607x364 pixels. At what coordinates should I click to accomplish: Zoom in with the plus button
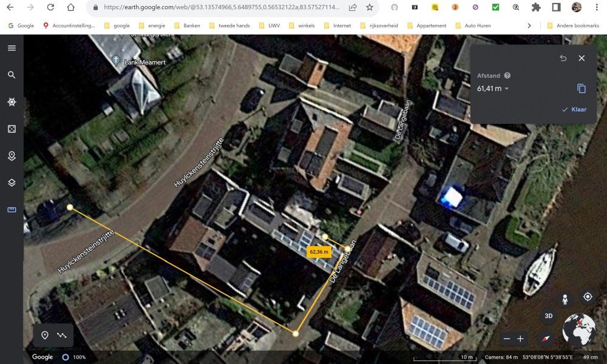[520, 339]
